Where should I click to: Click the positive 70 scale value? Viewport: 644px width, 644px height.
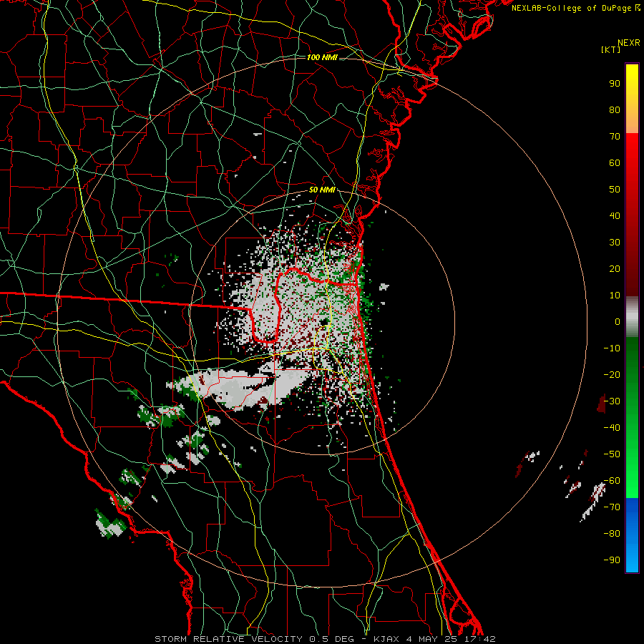click(x=615, y=137)
